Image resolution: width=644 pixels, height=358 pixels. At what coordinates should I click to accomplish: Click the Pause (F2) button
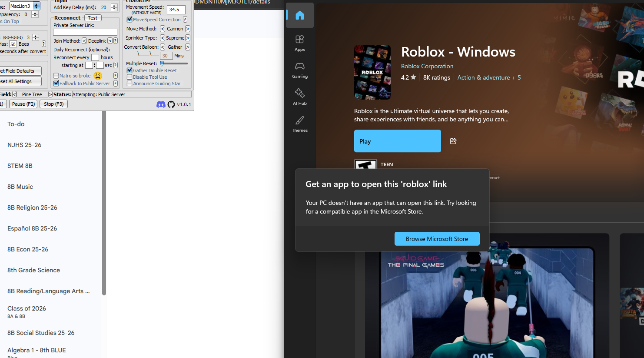(23, 104)
